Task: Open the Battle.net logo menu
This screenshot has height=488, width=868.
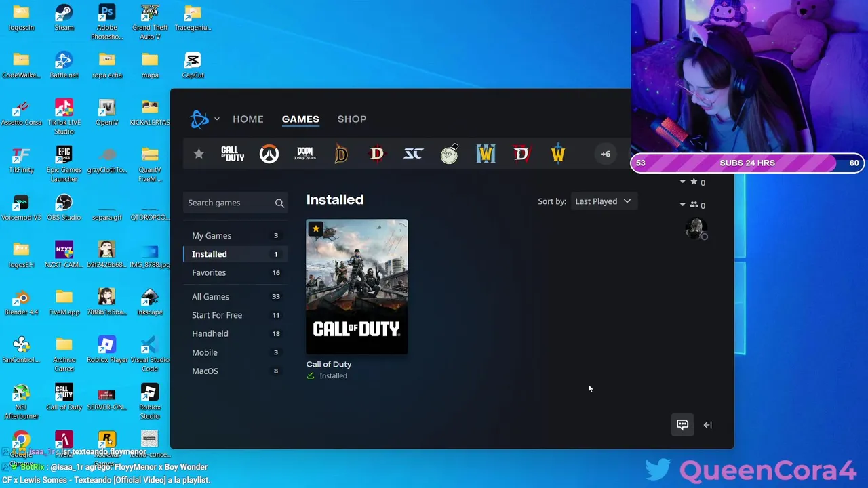Action: coord(204,119)
